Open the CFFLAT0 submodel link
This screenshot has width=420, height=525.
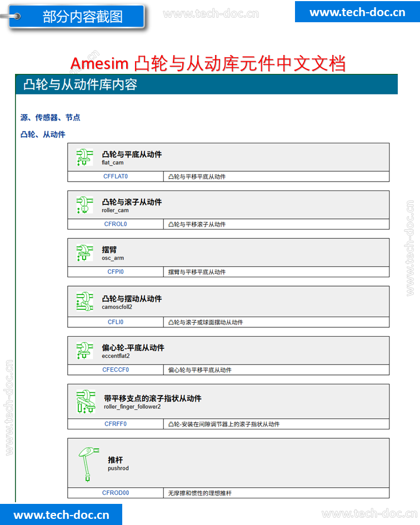(116, 177)
